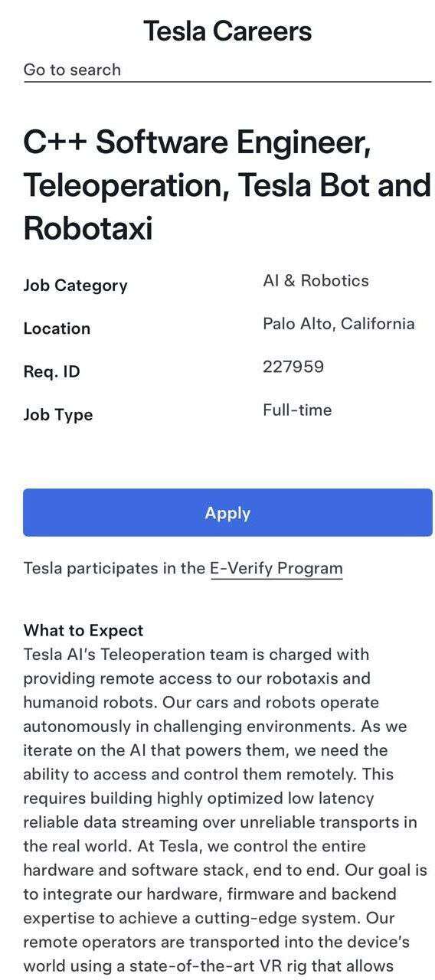The image size is (435, 980).
Task: Click the Full-time job type value
Action: [x=297, y=410]
